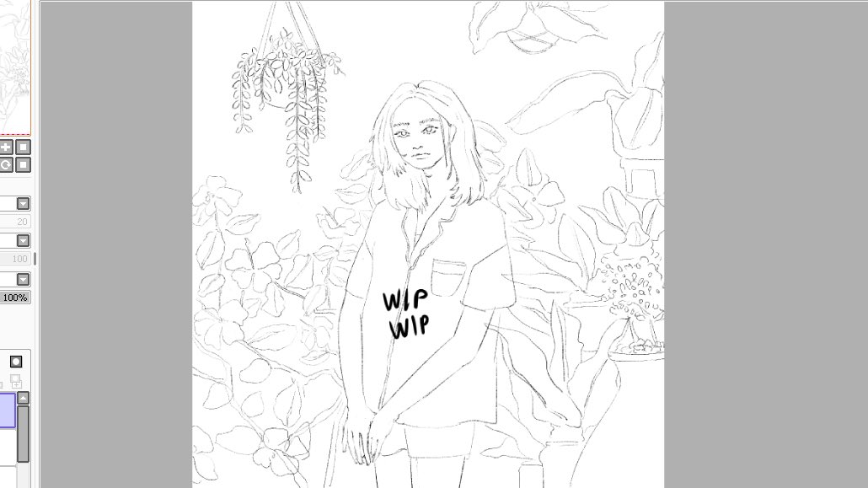Click the layer opacity 100% slider
Viewport: 868px width, 488px height.
click(x=15, y=298)
